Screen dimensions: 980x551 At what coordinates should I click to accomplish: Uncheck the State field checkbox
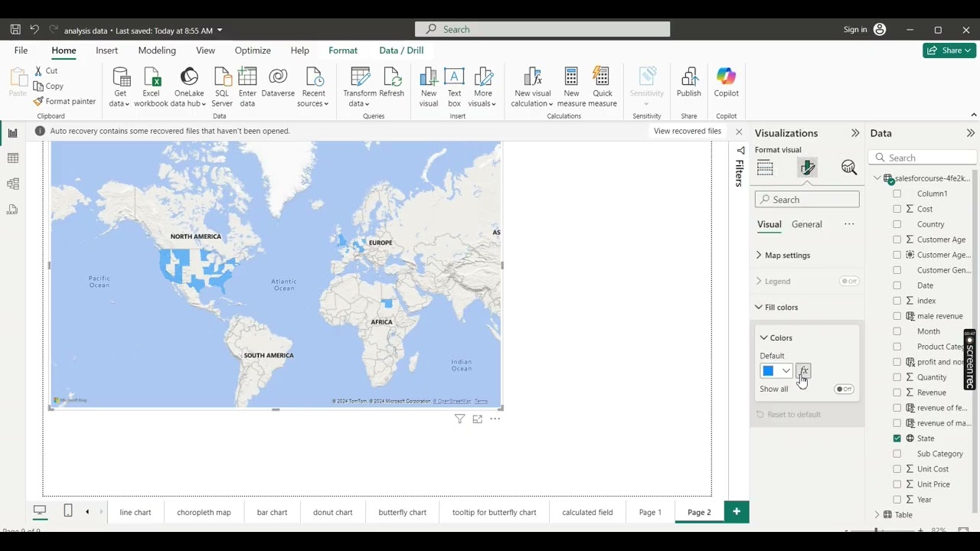click(x=897, y=439)
